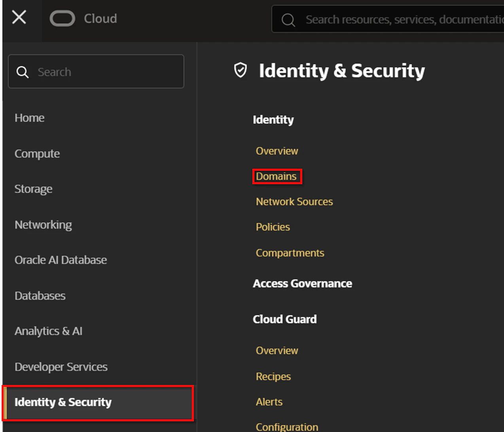The image size is (504, 432).
Task: Open the Network Sources link
Action: [x=294, y=202]
